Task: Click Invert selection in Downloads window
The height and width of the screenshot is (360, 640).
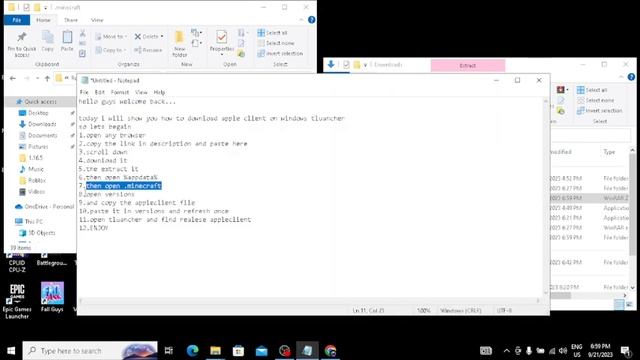Action: pos(600,111)
